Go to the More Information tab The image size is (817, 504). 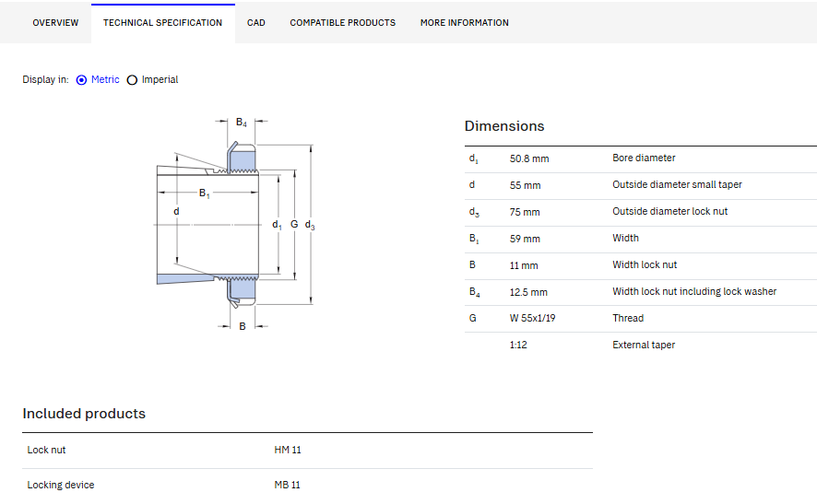464,23
